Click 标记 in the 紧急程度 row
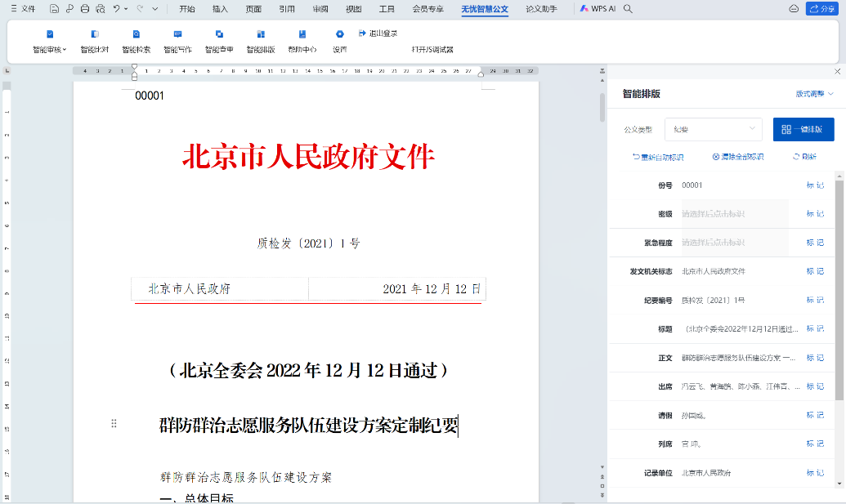 point(815,243)
